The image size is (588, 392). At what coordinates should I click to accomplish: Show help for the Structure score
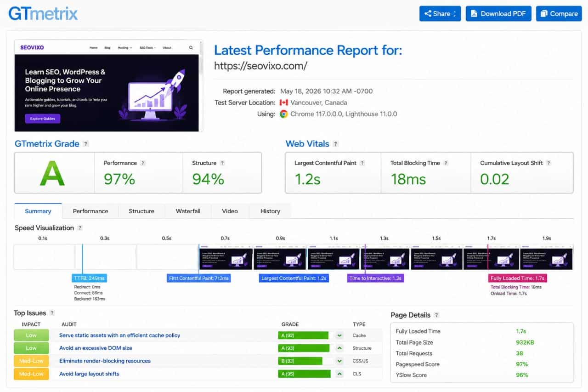click(x=222, y=163)
